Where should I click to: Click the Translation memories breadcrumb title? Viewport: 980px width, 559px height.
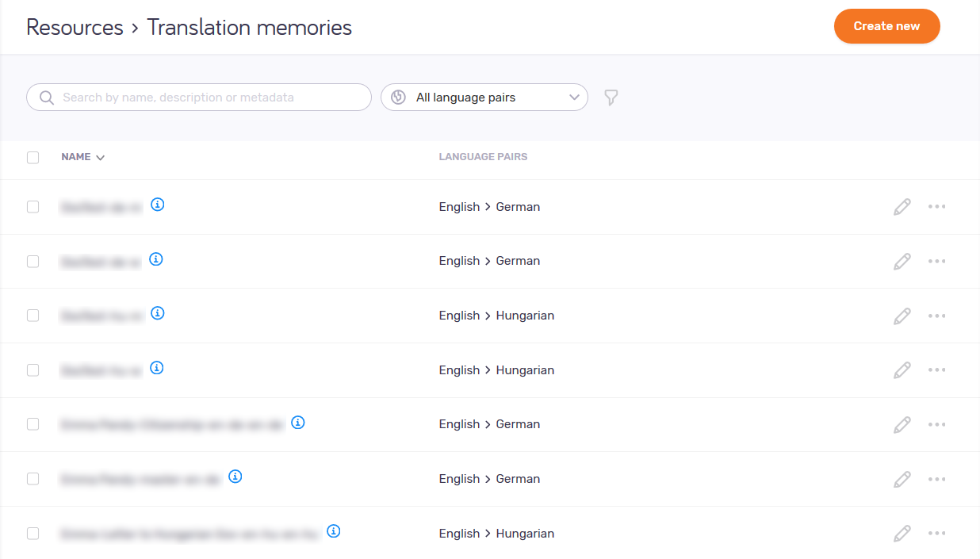[249, 28]
